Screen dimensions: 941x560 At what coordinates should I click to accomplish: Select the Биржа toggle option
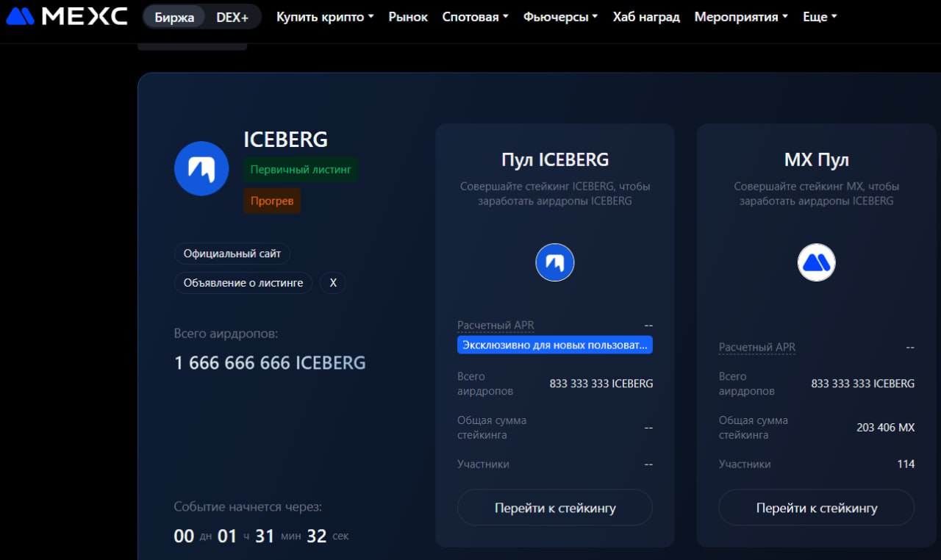174,16
